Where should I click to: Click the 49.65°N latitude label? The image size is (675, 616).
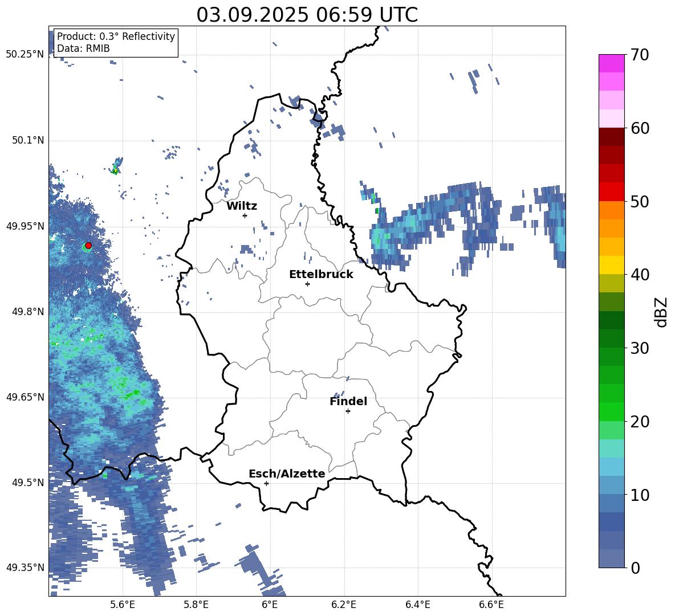tap(25, 397)
